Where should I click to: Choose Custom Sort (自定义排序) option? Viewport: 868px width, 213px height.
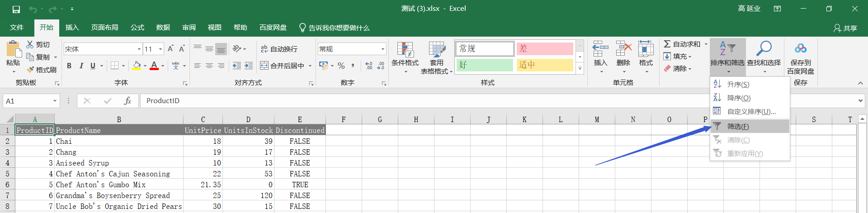(x=750, y=112)
